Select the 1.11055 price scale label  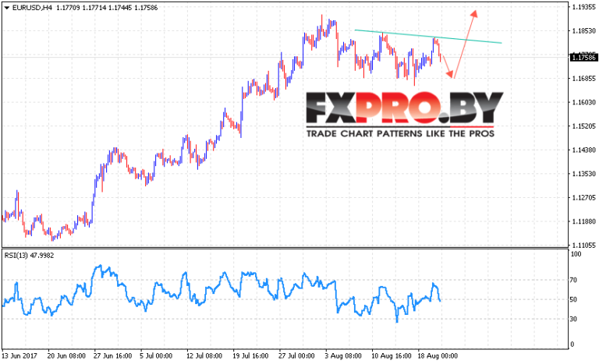[x=583, y=246]
